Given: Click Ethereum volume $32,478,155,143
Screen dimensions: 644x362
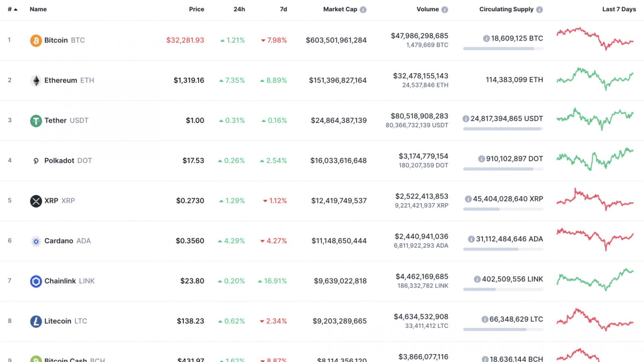Looking at the screenshot, I should pyautogui.click(x=421, y=76).
